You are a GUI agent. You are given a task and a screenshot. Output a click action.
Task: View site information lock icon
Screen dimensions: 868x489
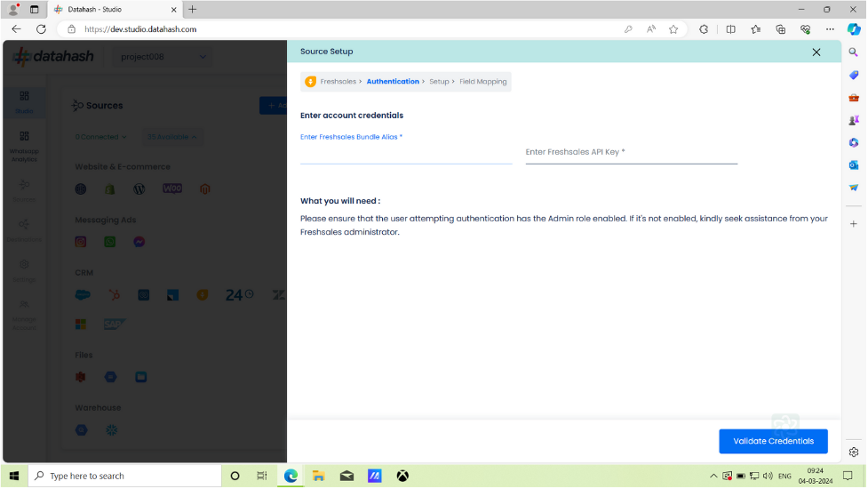pyautogui.click(x=71, y=29)
